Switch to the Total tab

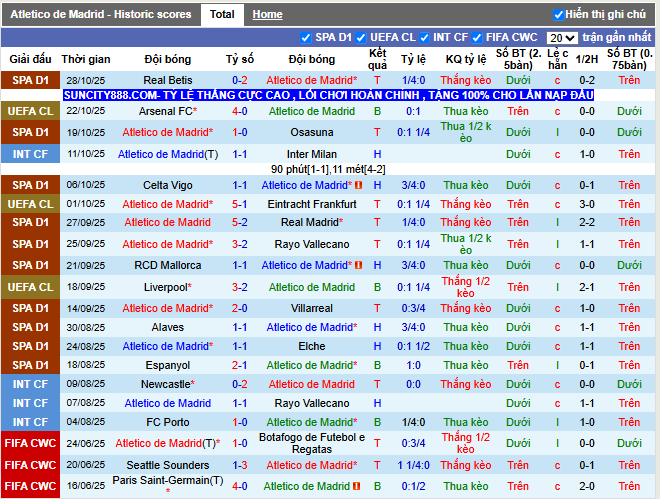(222, 15)
